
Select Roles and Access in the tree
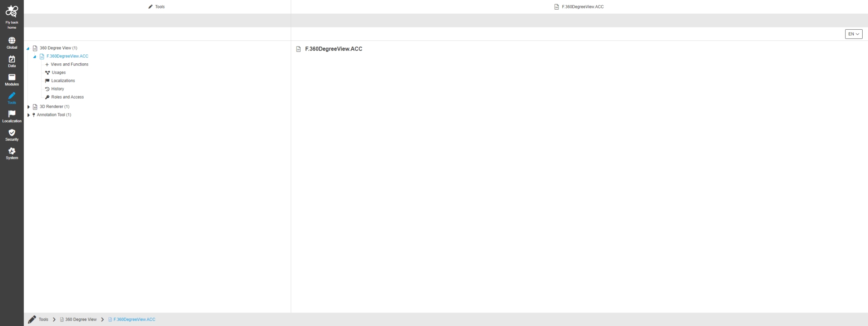click(68, 97)
